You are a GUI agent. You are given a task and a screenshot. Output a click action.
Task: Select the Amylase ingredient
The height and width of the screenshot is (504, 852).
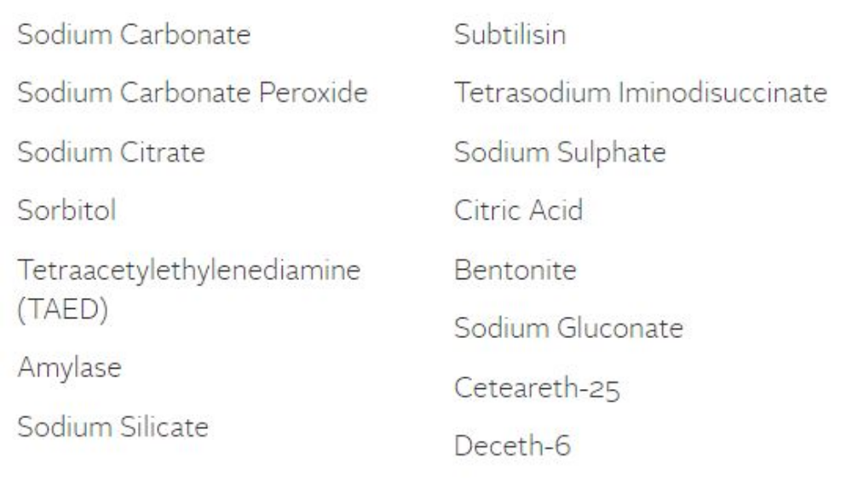click(x=70, y=367)
